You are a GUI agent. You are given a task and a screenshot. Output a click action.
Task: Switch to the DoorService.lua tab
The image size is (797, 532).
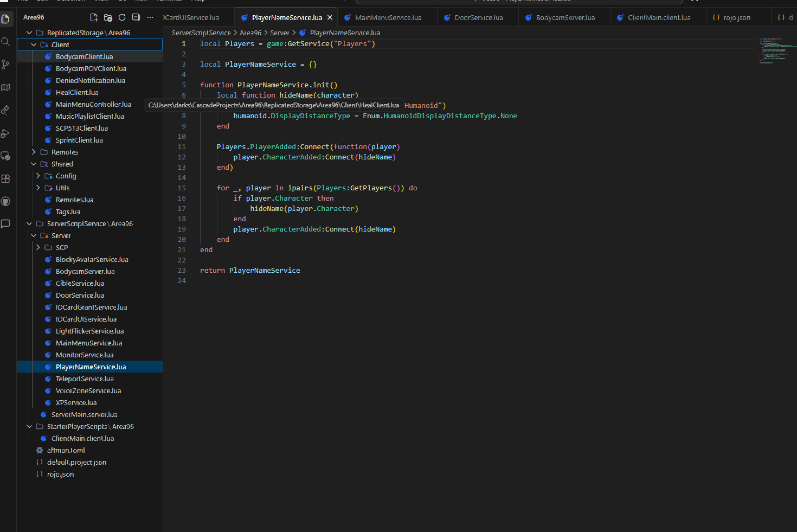point(478,17)
